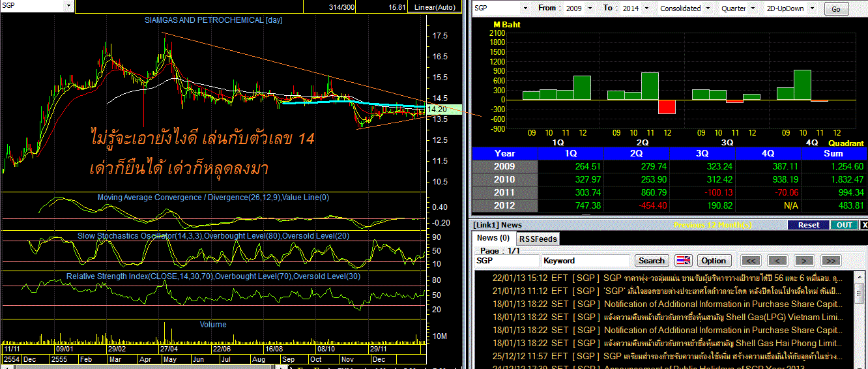This screenshot has height=369, width=868.
Task: Expand the Consolidated statement type dropdown
Action: tap(708, 8)
